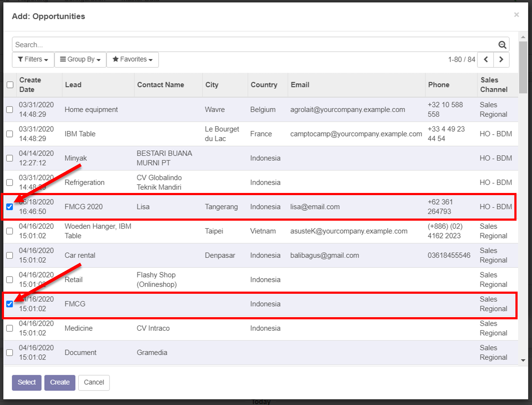Click the Gramedia contact name

click(152, 352)
